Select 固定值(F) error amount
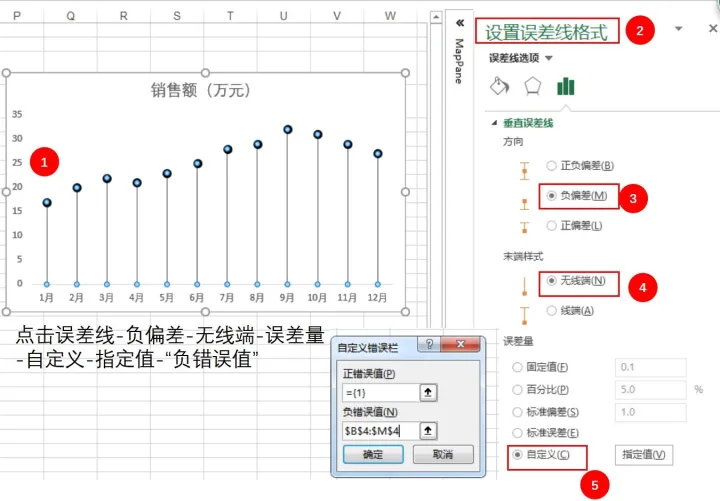Image resolution: width=720 pixels, height=501 pixels. click(x=540, y=367)
